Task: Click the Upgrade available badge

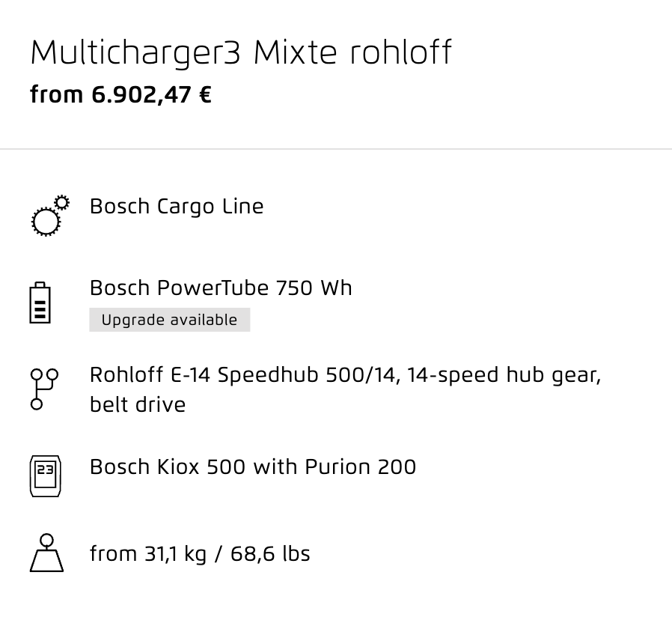Action: click(170, 320)
